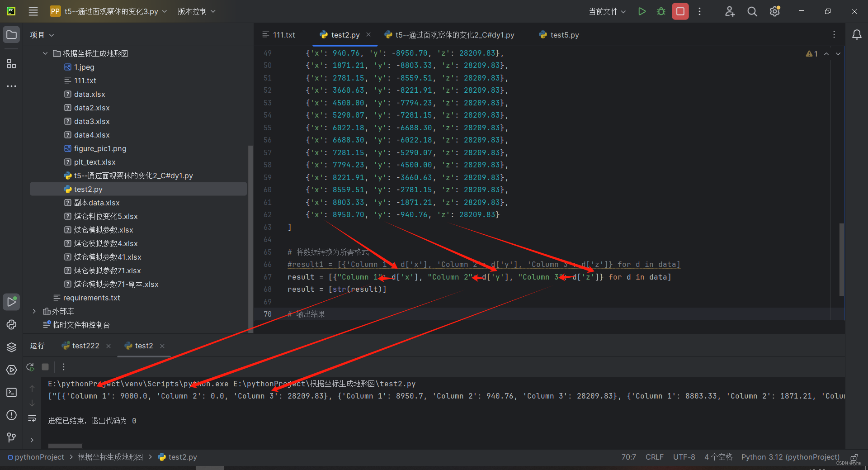The height and width of the screenshot is (470, 868).
Task: Click test2.py path link in console output
Action: [324, 384]
